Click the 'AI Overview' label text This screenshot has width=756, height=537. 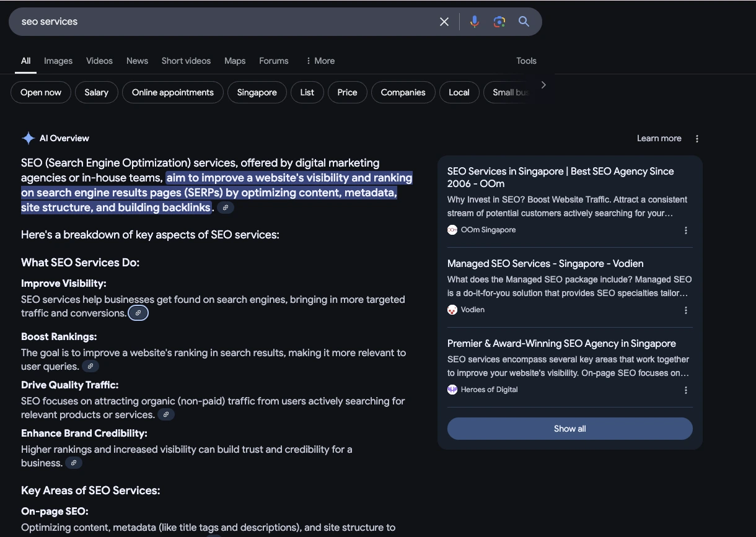(64, 138)
